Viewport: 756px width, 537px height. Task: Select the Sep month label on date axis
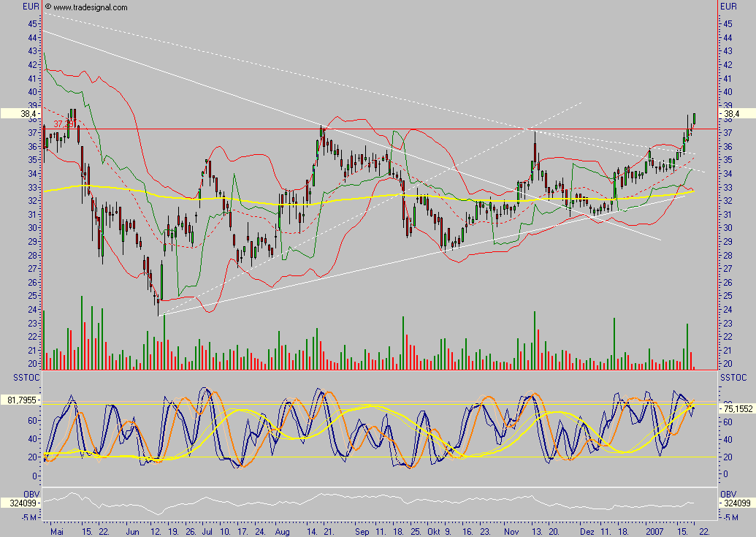click(x=362, y=532)
